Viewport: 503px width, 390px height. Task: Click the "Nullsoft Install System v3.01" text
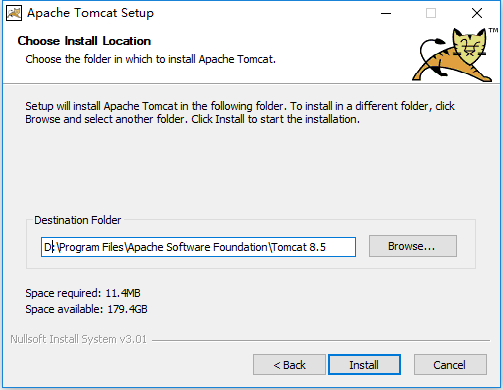pos(79,339)
